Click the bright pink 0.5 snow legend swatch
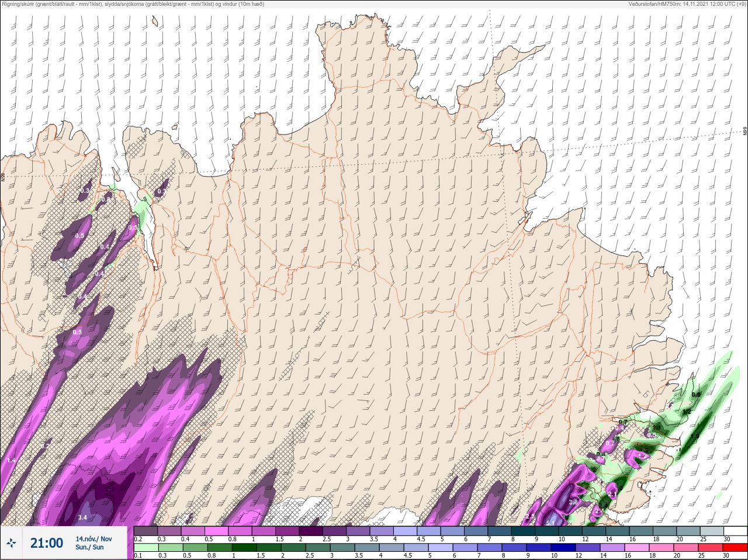748x560 pixels. pyautogui.click(x=216, y=531)
